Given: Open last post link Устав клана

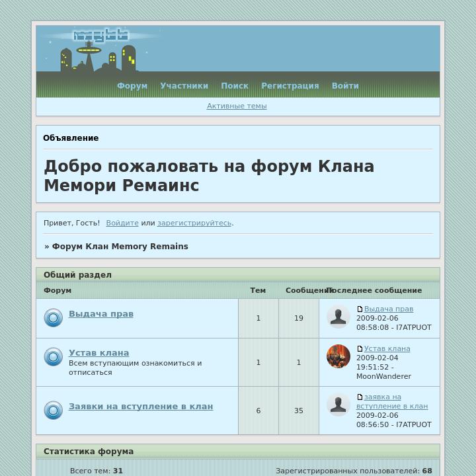Looking at the screenshot, I should pos(387,348).
